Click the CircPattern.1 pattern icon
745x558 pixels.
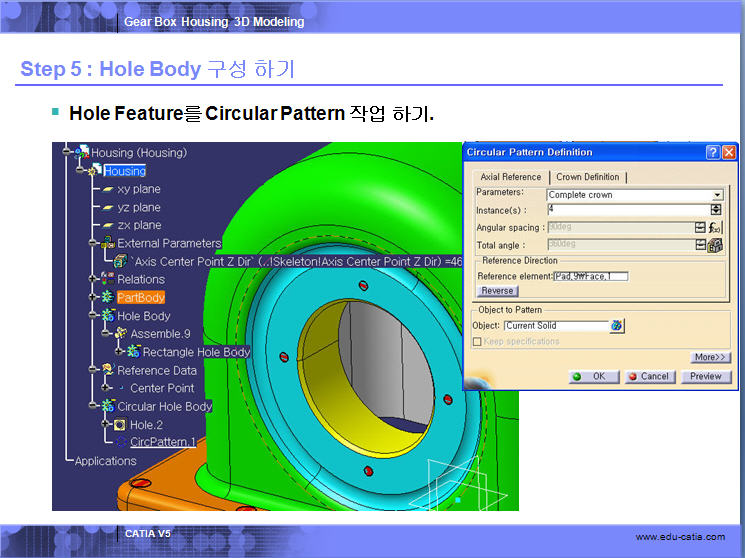(x=121, y=442)
